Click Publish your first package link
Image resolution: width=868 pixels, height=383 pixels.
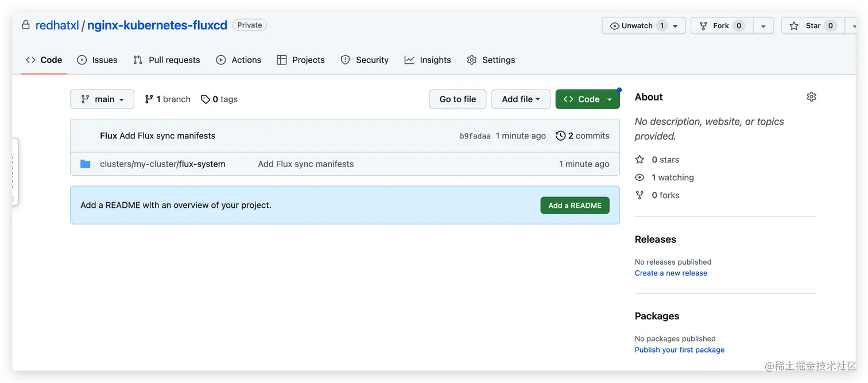point(680,350)
